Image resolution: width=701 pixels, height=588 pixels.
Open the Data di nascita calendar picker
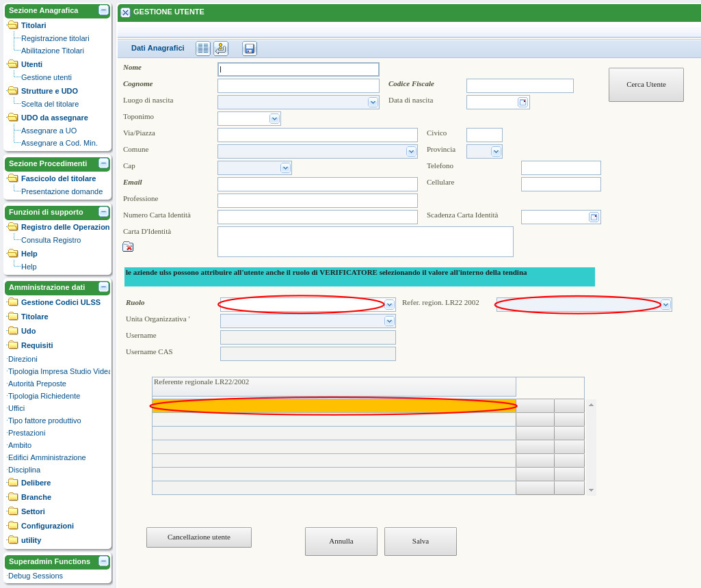coord(523,103)
